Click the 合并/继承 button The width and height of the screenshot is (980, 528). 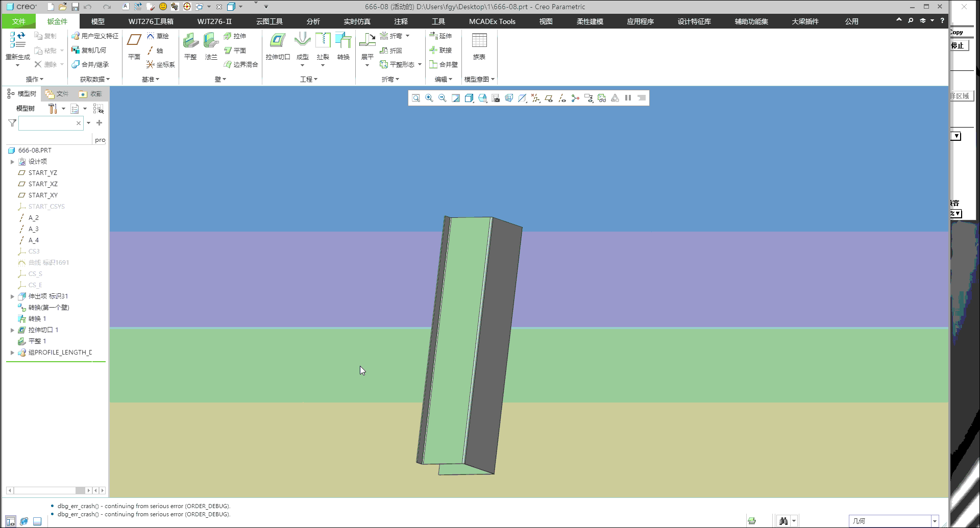tap(90, 65)
